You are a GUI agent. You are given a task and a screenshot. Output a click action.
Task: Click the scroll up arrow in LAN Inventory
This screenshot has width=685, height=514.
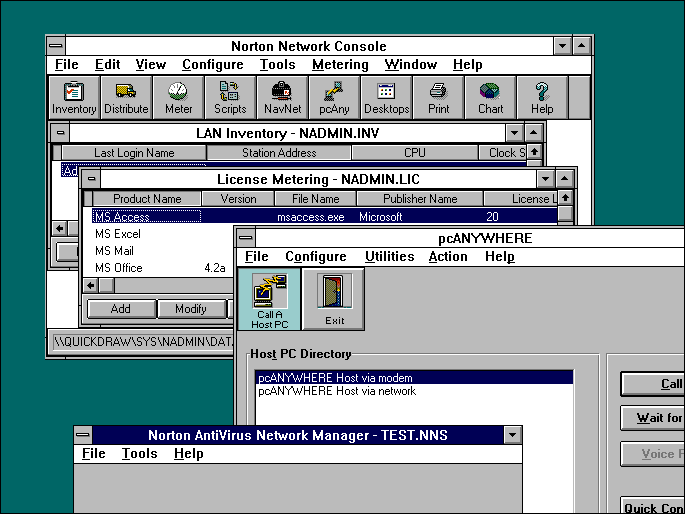point(534,152)
